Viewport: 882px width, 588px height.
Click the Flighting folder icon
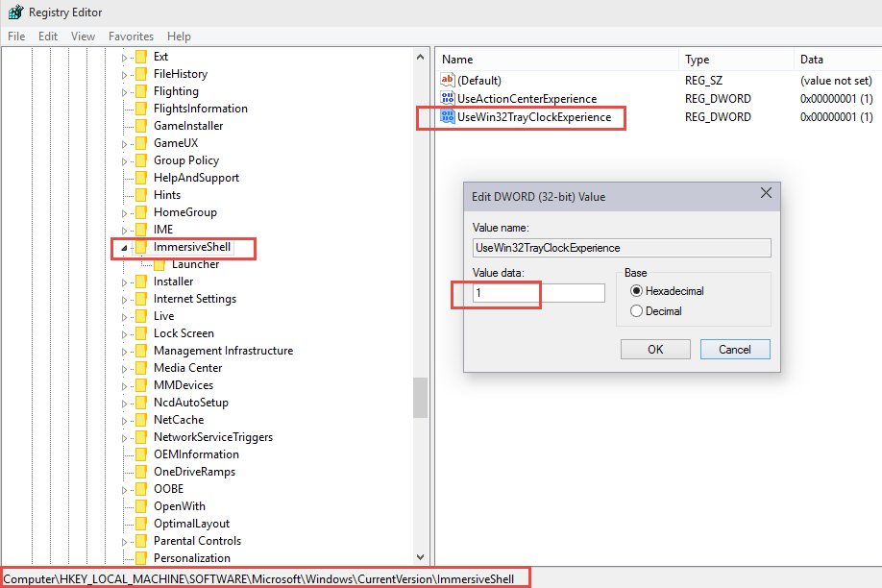coord(141,91)
